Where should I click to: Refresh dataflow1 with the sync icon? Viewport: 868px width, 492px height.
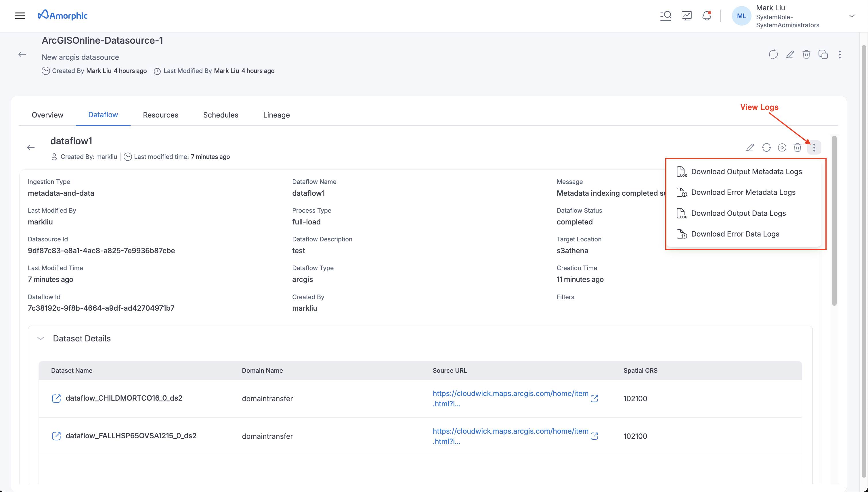click(x=766, y=148)
